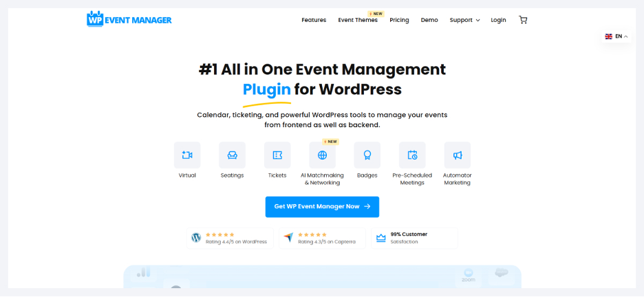The image size is (644, 297).
Task: Go to Event Themes page
Action: pos(358,20)
